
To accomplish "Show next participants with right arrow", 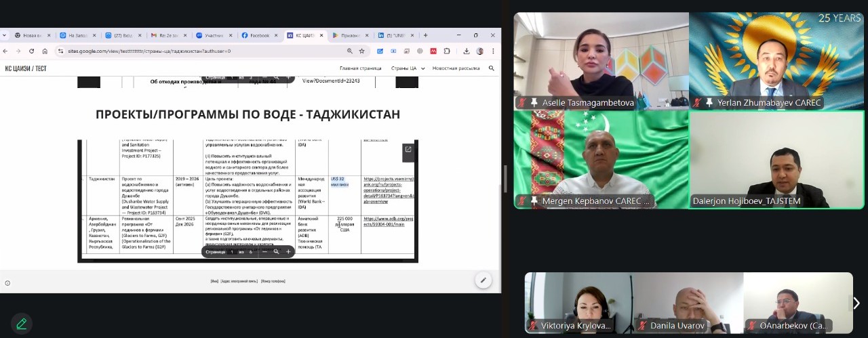I will [856, 303].
